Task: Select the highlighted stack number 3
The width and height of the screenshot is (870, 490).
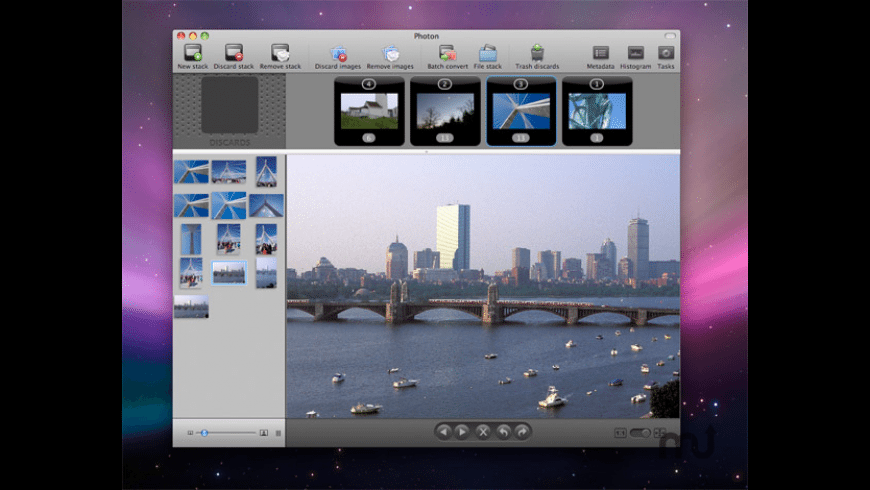Action: (x=521, y=112)
